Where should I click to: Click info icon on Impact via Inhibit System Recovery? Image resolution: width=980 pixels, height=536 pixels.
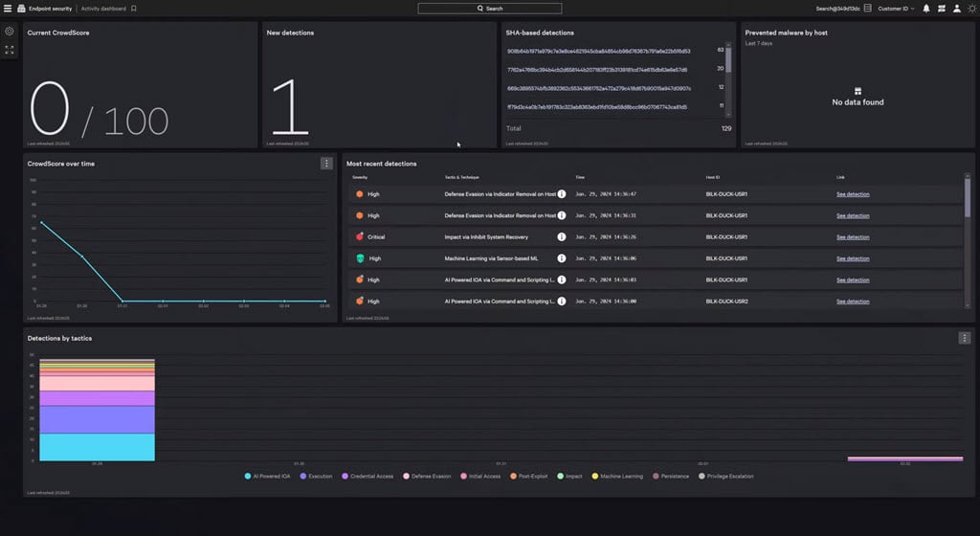(x=562, y=236)
